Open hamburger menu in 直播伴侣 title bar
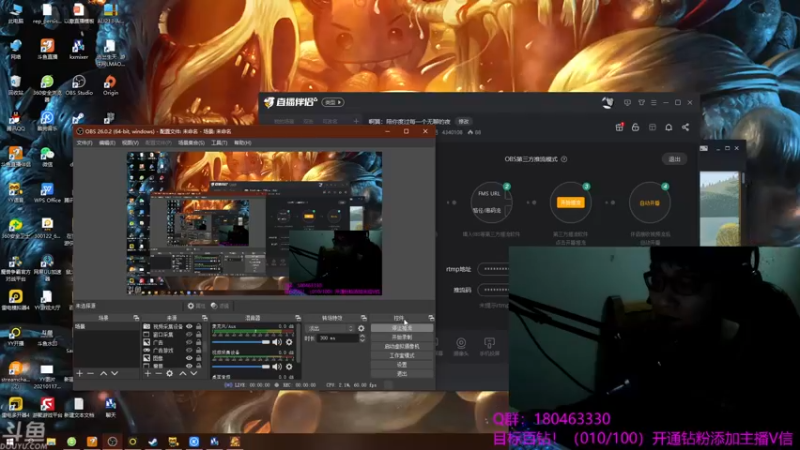800x450 pixels. coord(654,103)
